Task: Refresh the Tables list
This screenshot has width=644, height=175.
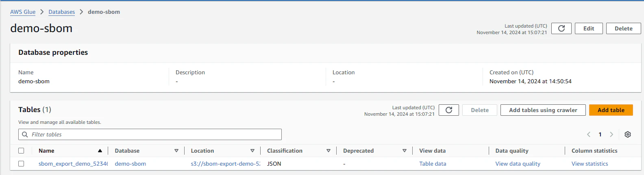Action: (x=449, y=110)
